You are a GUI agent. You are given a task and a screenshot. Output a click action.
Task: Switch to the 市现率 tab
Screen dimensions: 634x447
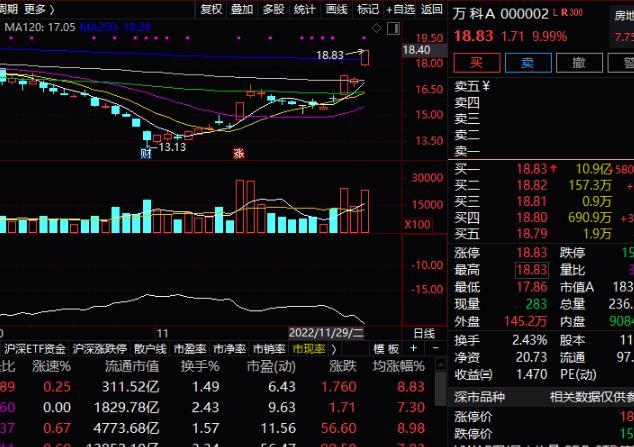click(309, 349)
